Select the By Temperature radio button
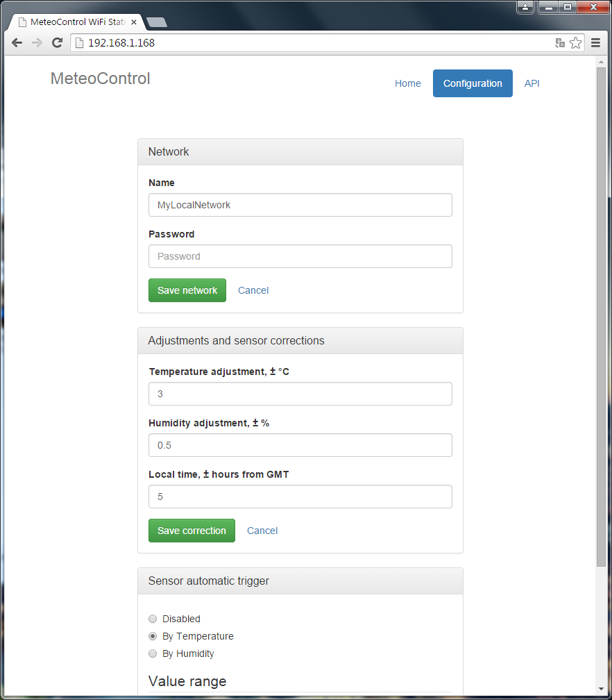This screenshot has height=700, width=612. [x=153, y=636]
